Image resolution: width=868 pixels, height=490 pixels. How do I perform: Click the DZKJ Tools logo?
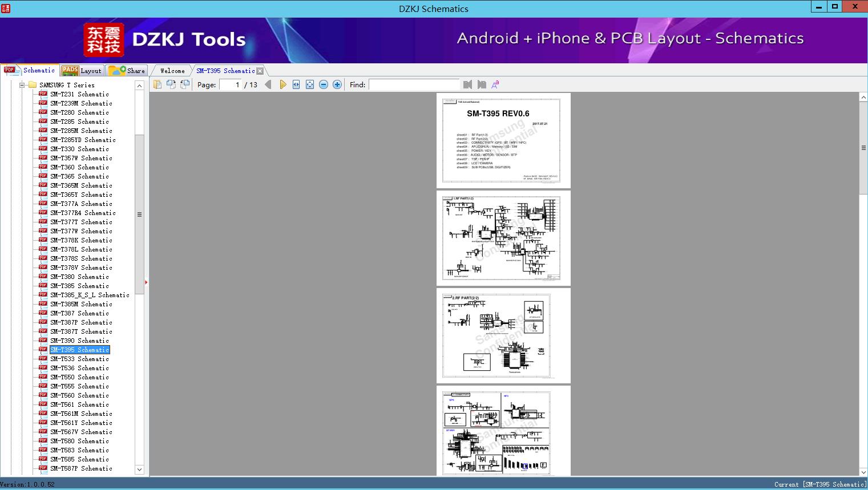pos(164,39)
